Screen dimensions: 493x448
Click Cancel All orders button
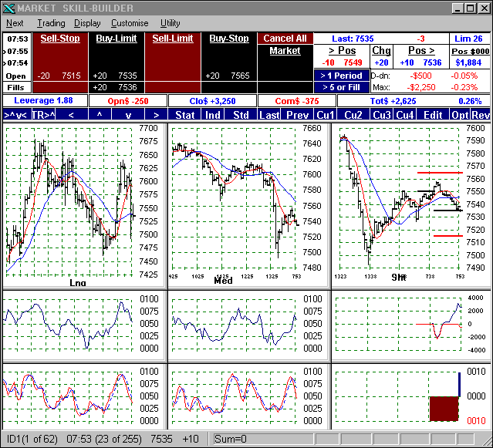tap(285, 39)
